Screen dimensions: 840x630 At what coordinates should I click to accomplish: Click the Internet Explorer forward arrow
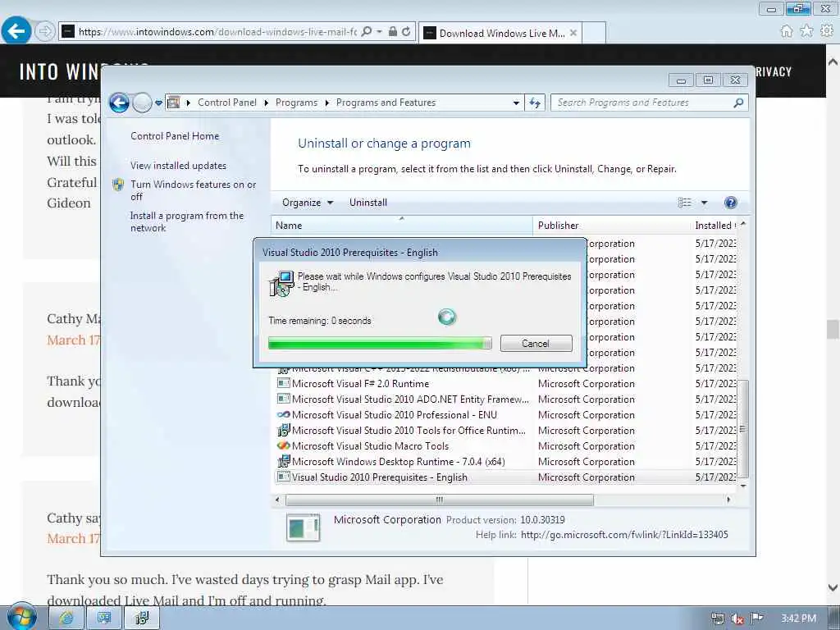(x=45, y=32)
